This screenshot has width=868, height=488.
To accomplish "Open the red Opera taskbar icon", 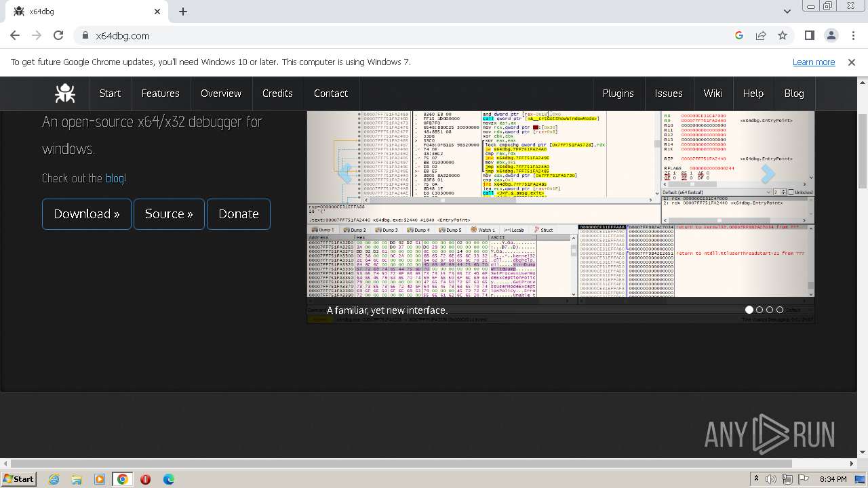I will click(x=145, y=479).
